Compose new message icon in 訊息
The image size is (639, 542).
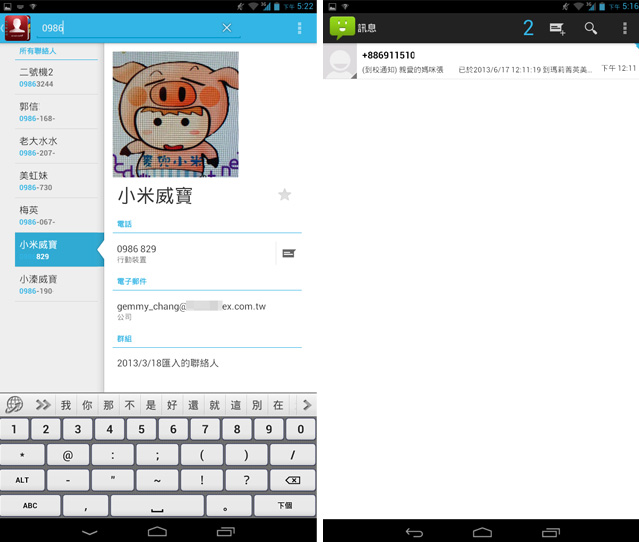557,28
